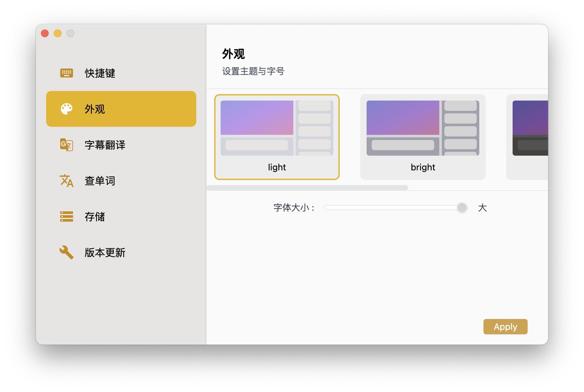Minimize window using the yellow button

58,33
